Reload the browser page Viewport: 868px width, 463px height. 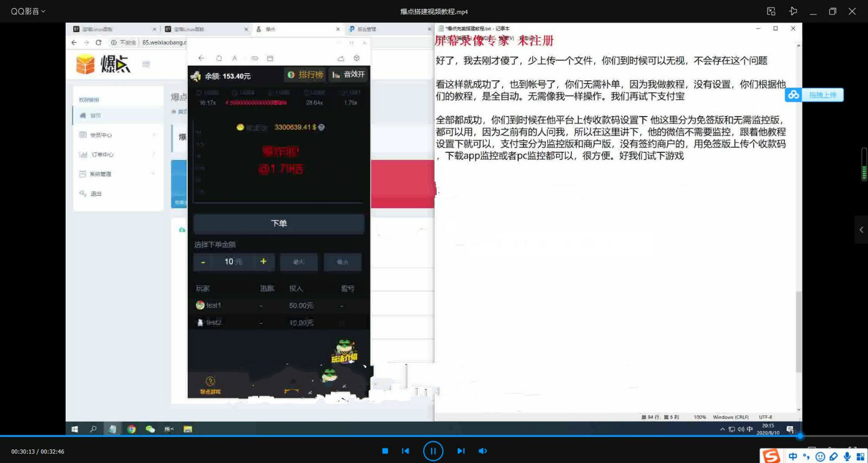pyautogui.click(x=98, y=42)
